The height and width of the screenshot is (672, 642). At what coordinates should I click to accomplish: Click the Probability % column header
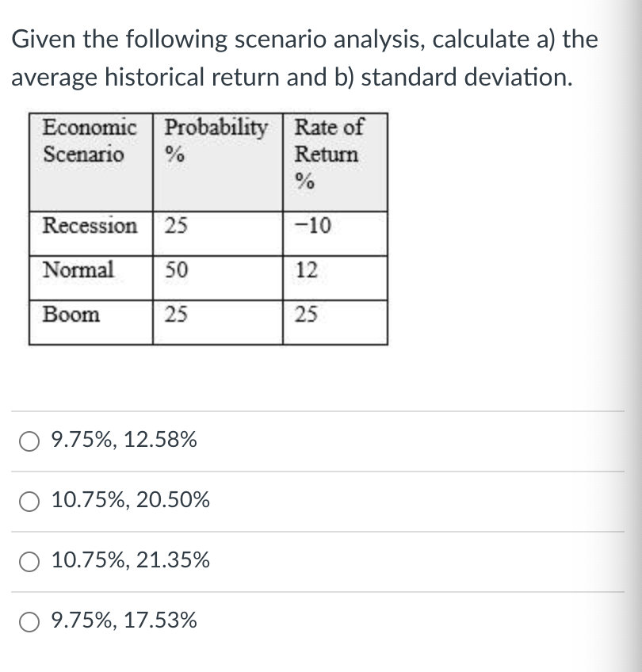pos(216,162)
